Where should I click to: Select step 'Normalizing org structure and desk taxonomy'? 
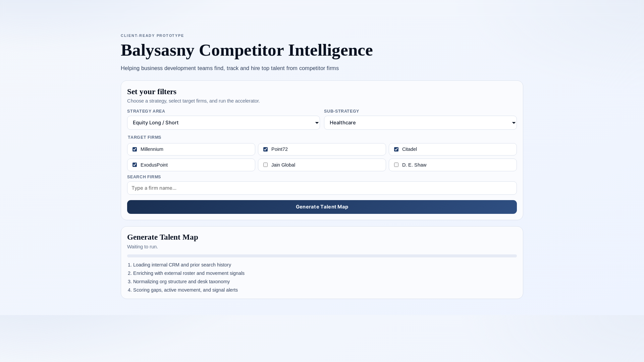pyautogui.click(x=181, y=282)
